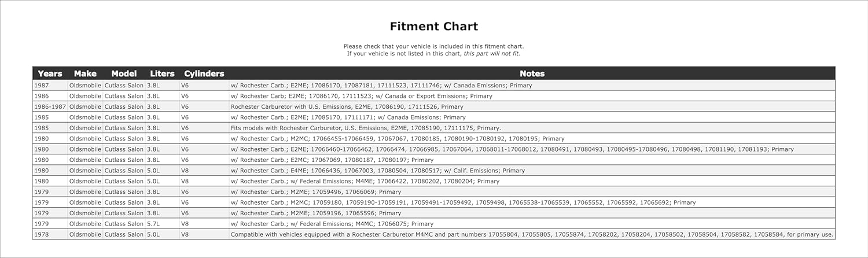
Task: Click the notes with 17085170 Canada Emissions
Action: (x=348, y=117)
